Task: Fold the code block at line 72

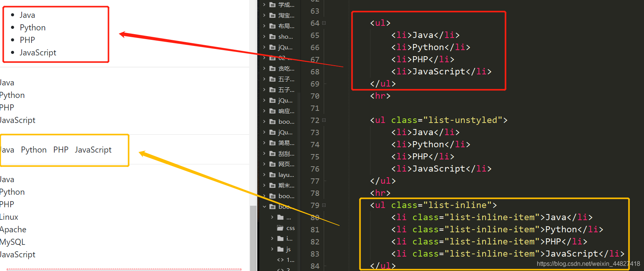Action: point(324,120)
